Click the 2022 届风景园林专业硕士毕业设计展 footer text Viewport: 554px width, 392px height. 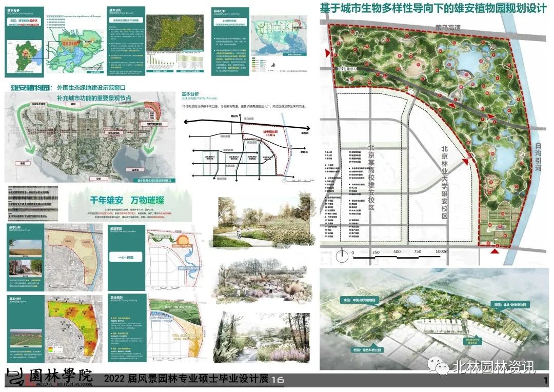[x=186, y=379]
